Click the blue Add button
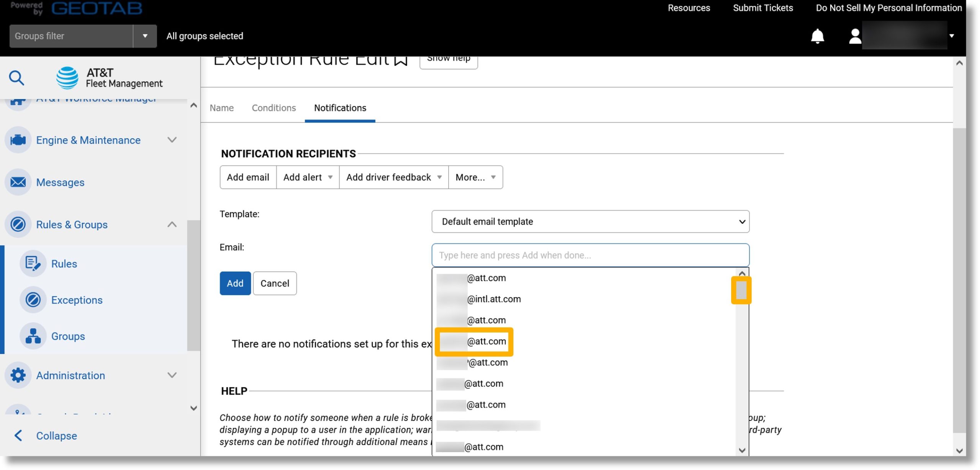The width and height of the screenshot is (980, 470). pyautogui.click(x=235, y=283)
